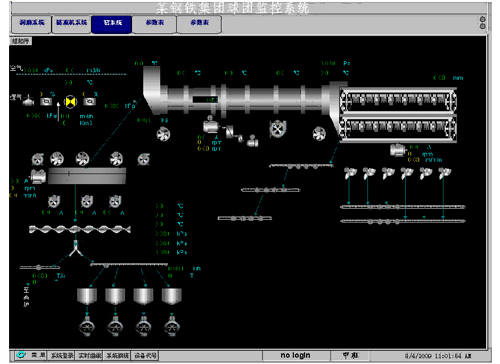Image resolution: width=500 pixels, height=364 pixels.
Task: Click the motor attached to the gray mixer drum
Action: click(x=38, y=176)
